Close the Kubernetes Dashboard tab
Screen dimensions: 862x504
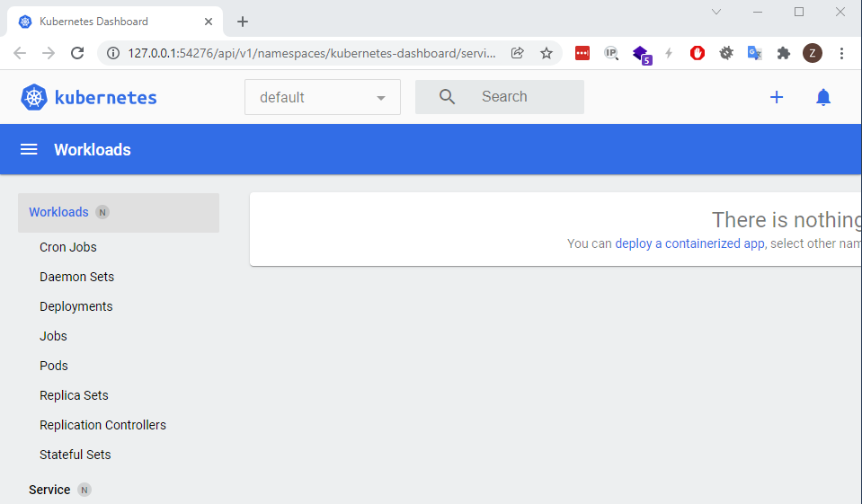point(209,22)
